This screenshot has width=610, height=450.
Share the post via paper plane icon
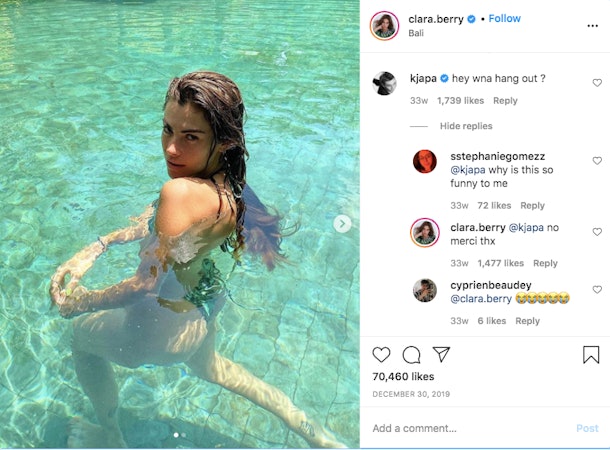click(x=442, y=354)
